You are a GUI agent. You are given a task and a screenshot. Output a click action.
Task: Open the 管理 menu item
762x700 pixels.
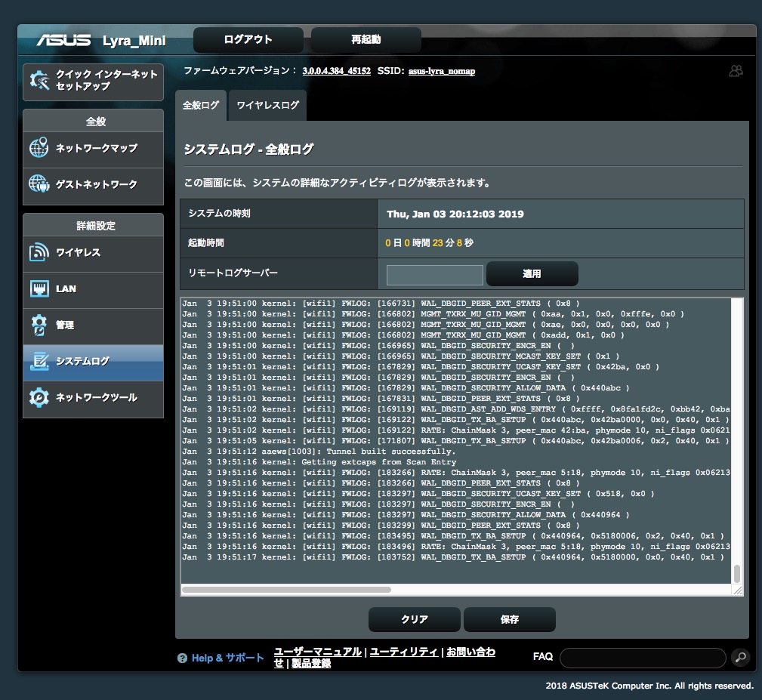pyautogui.click(x=94, y=325)
